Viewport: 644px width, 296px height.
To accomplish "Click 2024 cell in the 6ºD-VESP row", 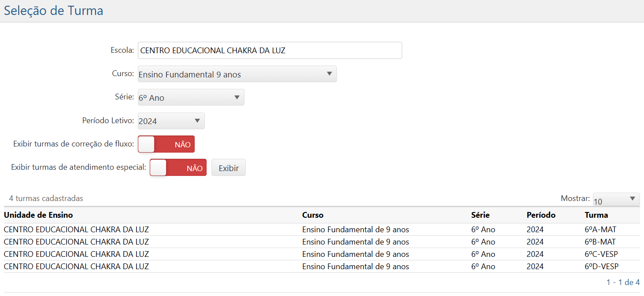I will click(x=535, y=267).
